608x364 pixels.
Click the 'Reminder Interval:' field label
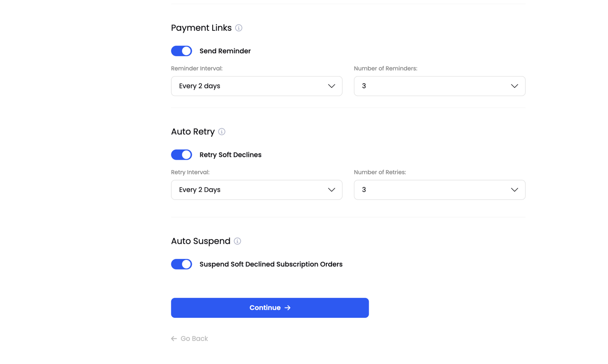pos(196,68)
